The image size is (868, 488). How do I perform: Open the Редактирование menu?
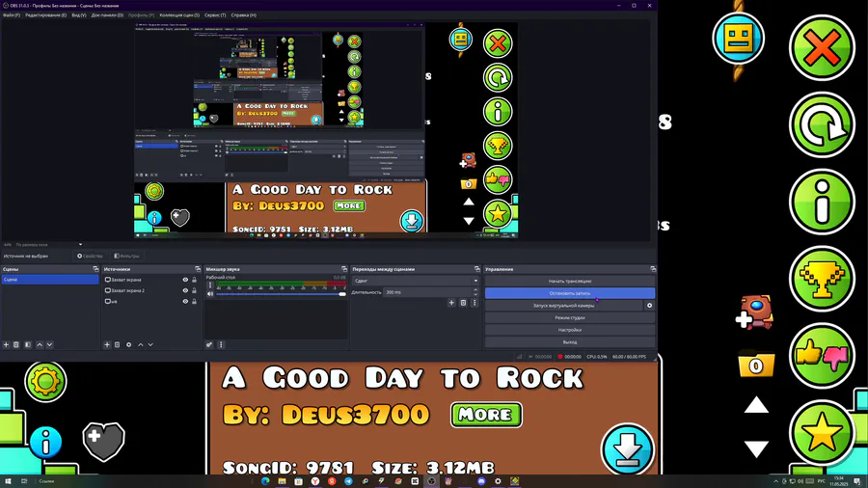coord(46,14)
